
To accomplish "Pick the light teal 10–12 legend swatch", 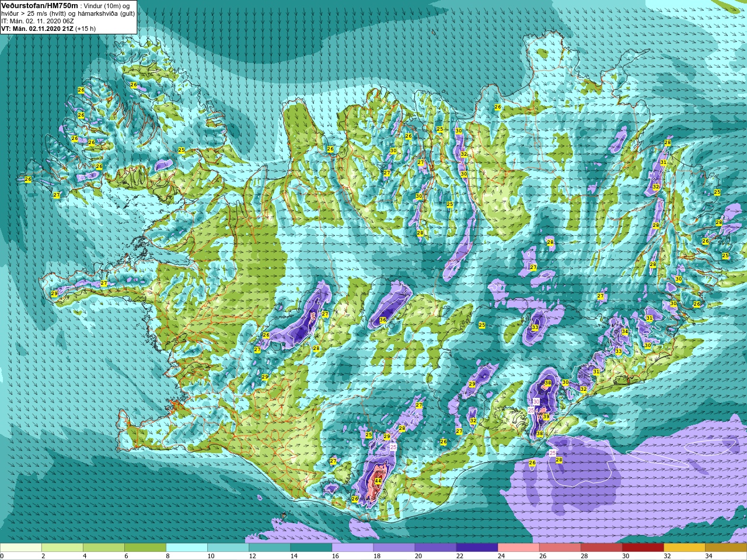I will pos(228,548).
